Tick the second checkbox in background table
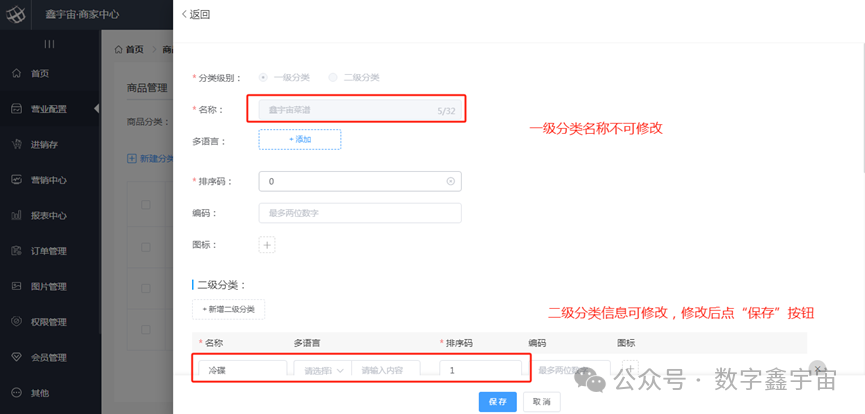865x414 pixels. tap(146, 247)
